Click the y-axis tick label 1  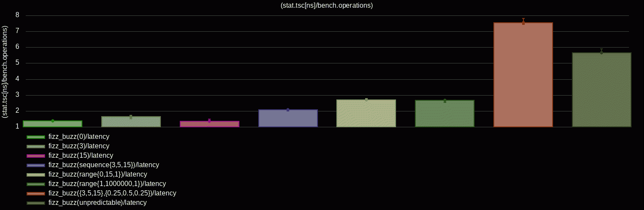(x=18, y=127)
